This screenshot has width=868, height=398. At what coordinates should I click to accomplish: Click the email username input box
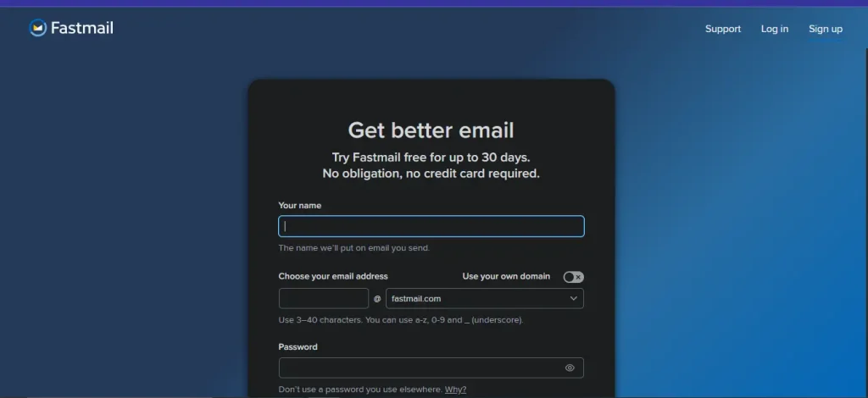pyautogui.click(x=324, y=298)
